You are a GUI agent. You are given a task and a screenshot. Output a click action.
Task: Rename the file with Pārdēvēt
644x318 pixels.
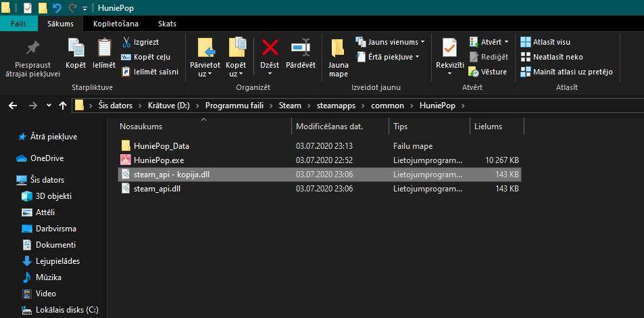coord(301,54)
